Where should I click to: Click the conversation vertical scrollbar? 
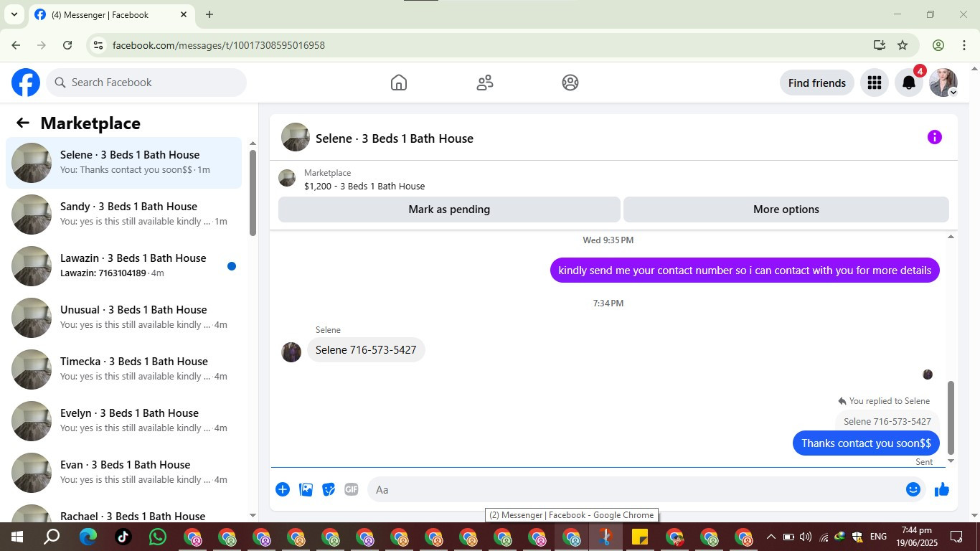point(951,418)
